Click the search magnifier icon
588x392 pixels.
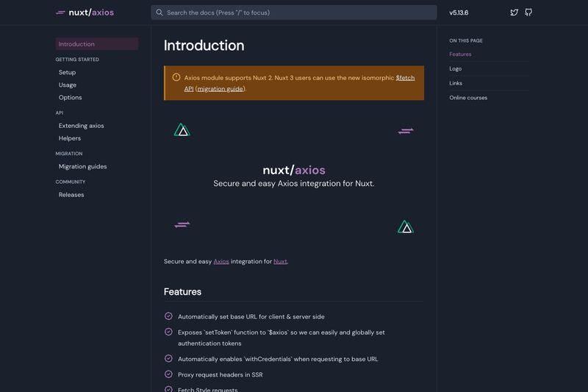click(x=159, y=13)
